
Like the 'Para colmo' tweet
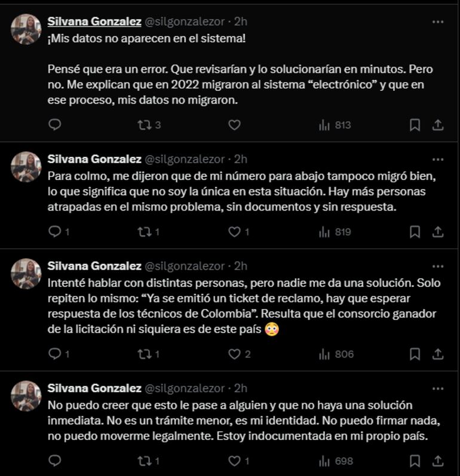tap(235, 232)
